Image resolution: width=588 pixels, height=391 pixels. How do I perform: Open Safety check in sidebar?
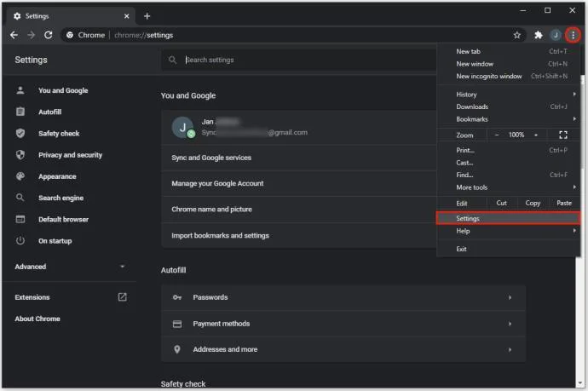[59, 133]
